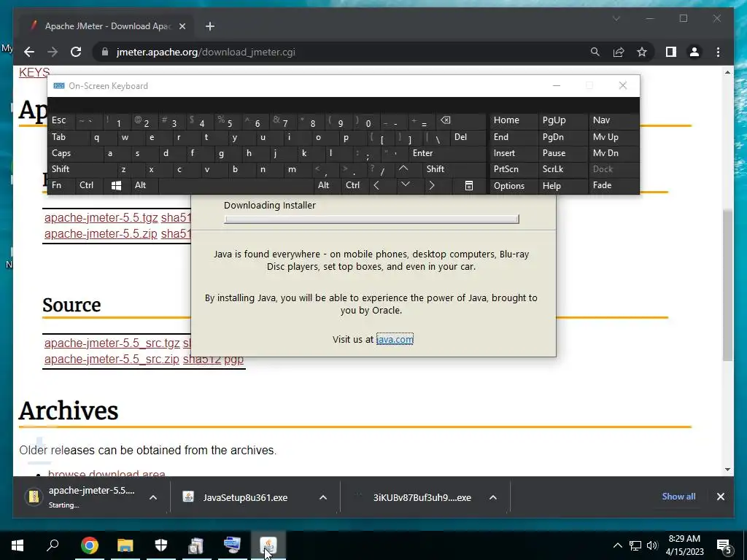Viewport: 747px width, 560px height.
Task: Click Show all downloads
Action: [678, 496]
